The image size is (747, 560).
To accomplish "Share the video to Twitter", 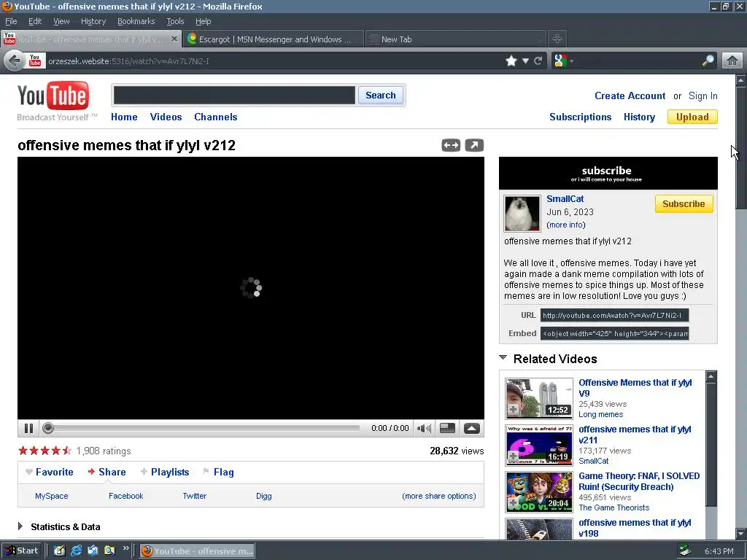I will tap(194, 496).
